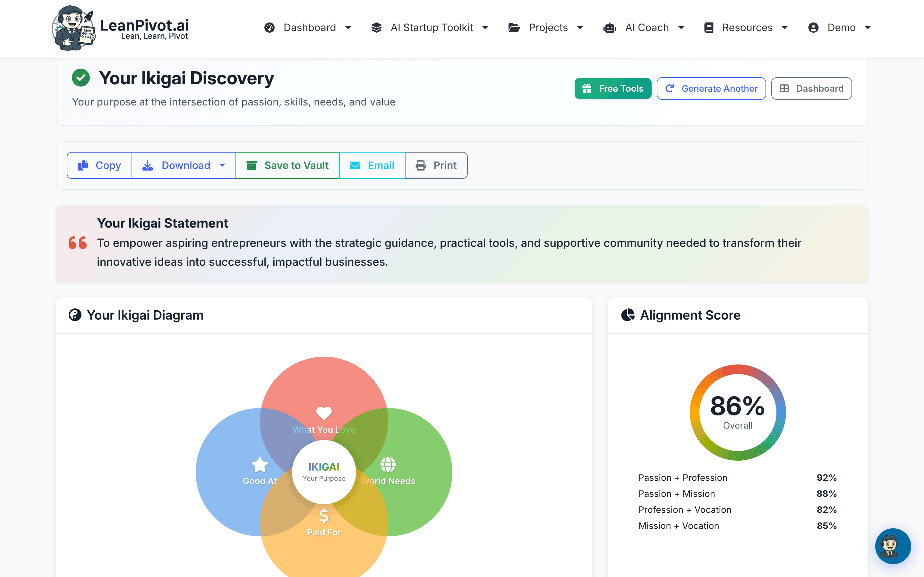Screen dimensions: 924x577
Task: Click the Paid For dollar icon
Action: [x=324, y=516]
